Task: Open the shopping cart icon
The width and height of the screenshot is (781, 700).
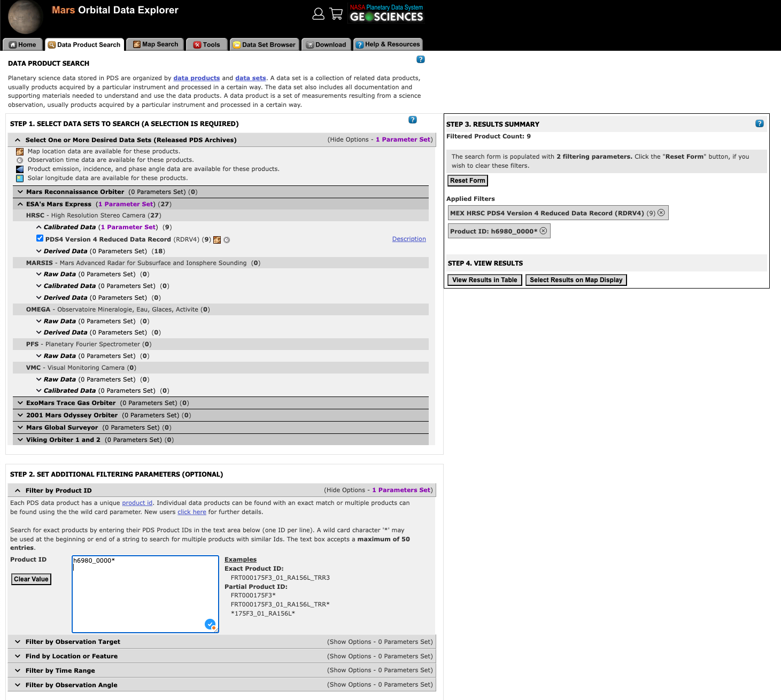Action: pyautogui.click(x=336, y=14)
